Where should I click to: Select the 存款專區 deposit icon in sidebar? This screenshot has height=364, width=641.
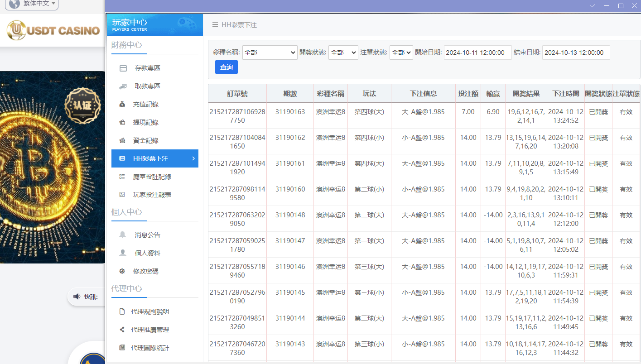pyautogui.click(x=122, y=68)
